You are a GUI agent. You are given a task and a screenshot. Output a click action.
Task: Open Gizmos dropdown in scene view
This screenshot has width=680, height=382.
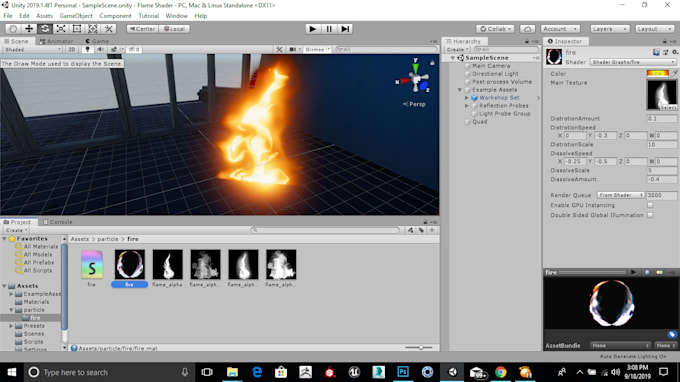[x=317, y=49]
